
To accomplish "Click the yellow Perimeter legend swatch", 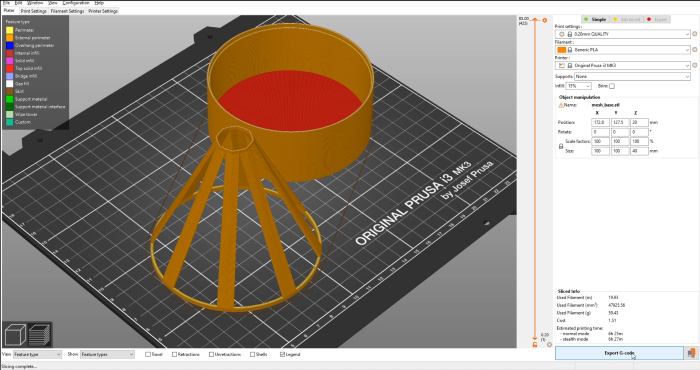I will [9, 30].
